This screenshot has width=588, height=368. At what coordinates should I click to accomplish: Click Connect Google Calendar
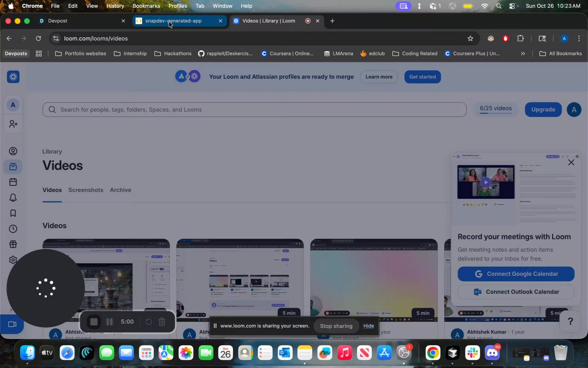click(516, 274)
